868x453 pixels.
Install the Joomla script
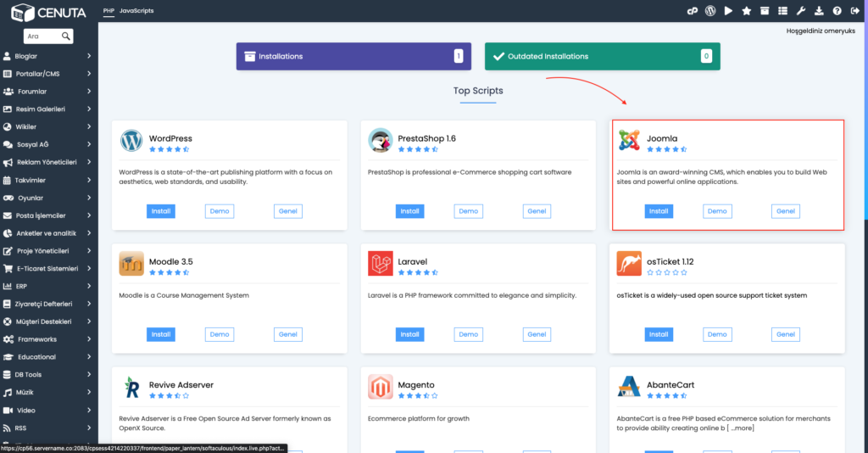(659, 211)
